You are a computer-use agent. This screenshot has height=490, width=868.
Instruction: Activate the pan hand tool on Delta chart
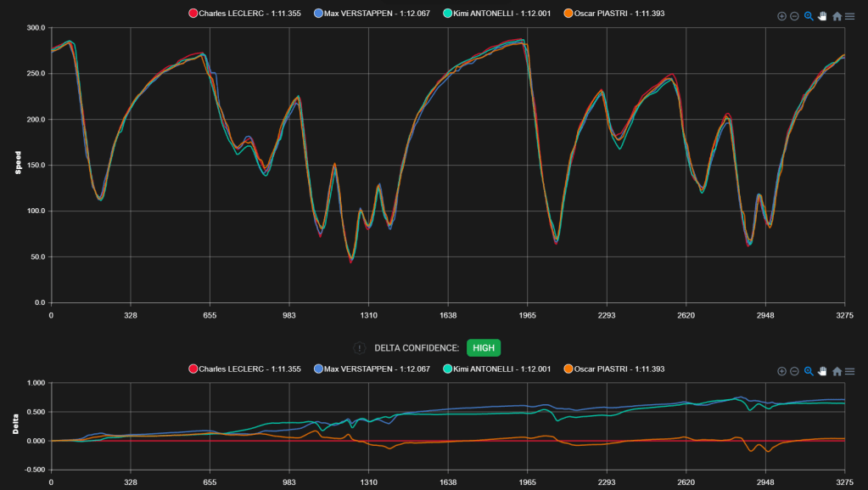(822, 371)
